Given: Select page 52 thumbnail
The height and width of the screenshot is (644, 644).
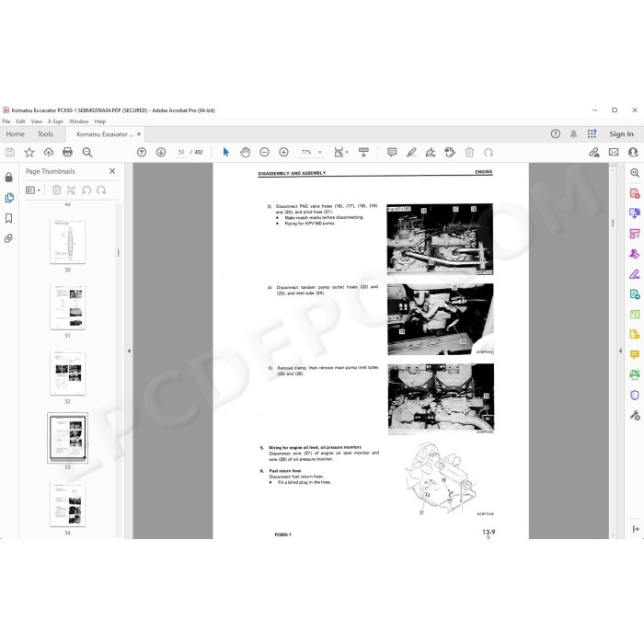Looking at the screenshot, I should click(67, 373).
